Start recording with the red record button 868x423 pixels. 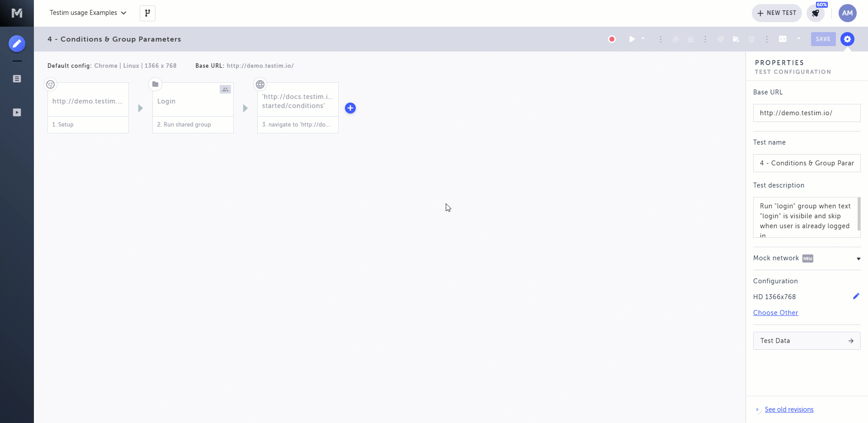612,39
